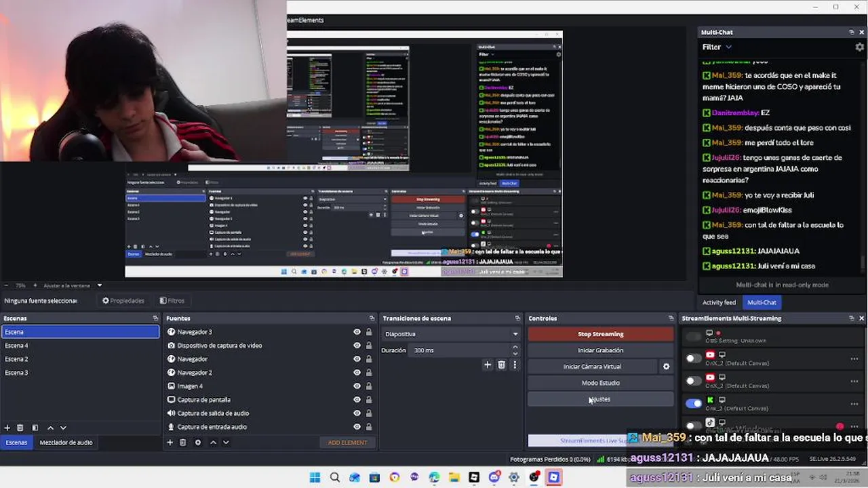Switch to Activity feed tab
The height and width of the screenshot is (488, 868).
pos(719,302)
